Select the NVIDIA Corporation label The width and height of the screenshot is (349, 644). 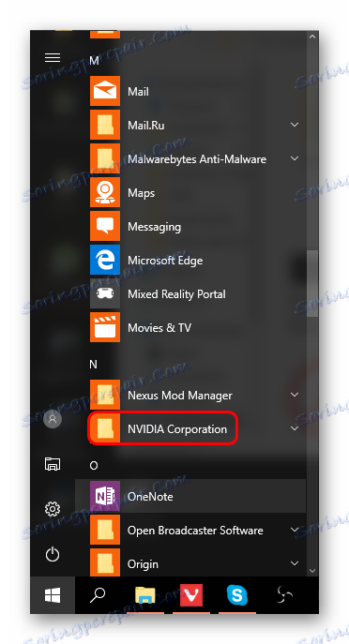coord(177,429)
